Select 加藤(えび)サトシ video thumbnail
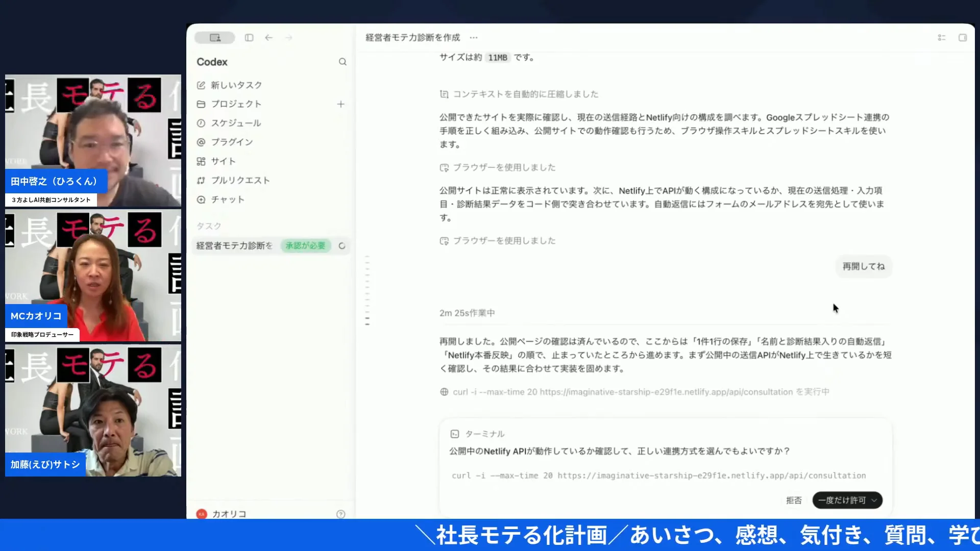Screen dimensions: 980x551 click(x=93, y=411)
